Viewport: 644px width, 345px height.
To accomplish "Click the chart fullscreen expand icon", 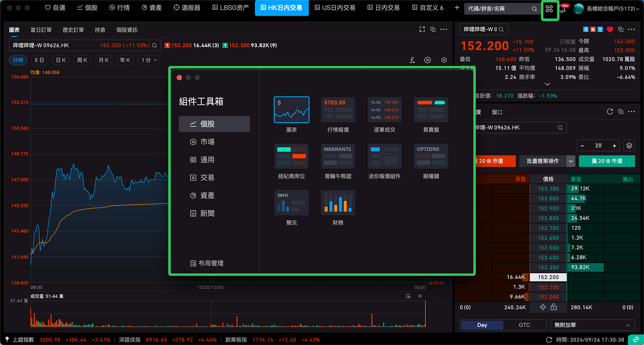I will [422, 29].
